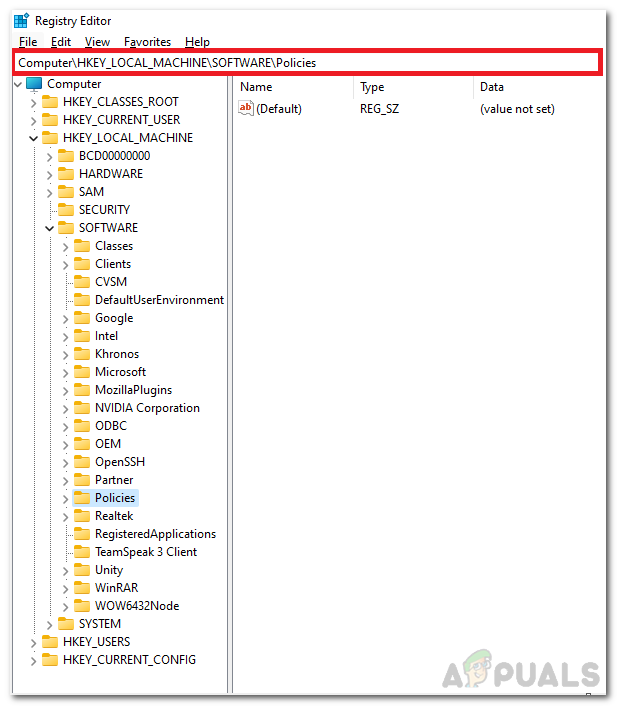The image size is (617, 706).
Task: Click the Khronos folder icon
Action: click(82, 354)
